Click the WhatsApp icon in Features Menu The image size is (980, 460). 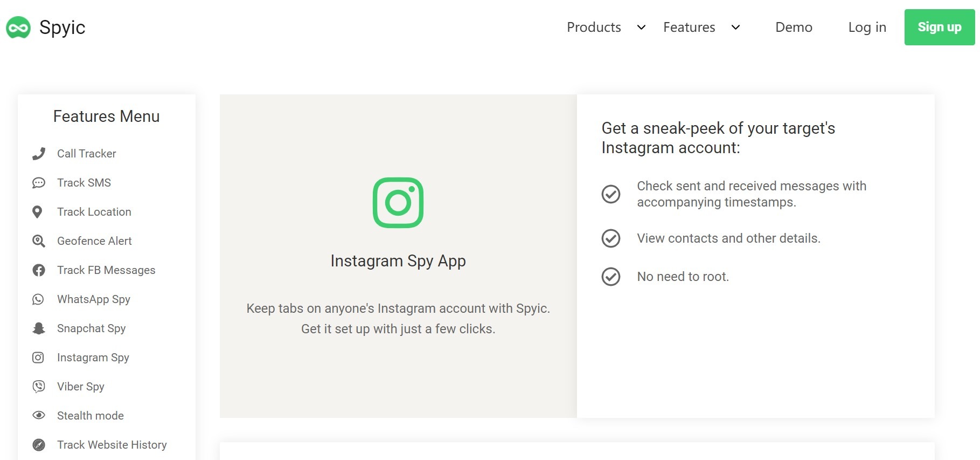(x=38, y=299)
